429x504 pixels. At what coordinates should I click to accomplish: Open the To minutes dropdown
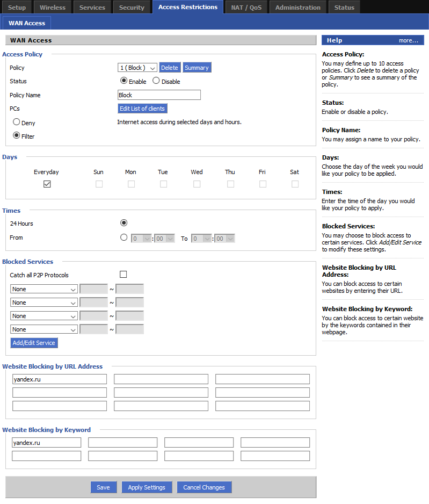(x=225, y=239)
